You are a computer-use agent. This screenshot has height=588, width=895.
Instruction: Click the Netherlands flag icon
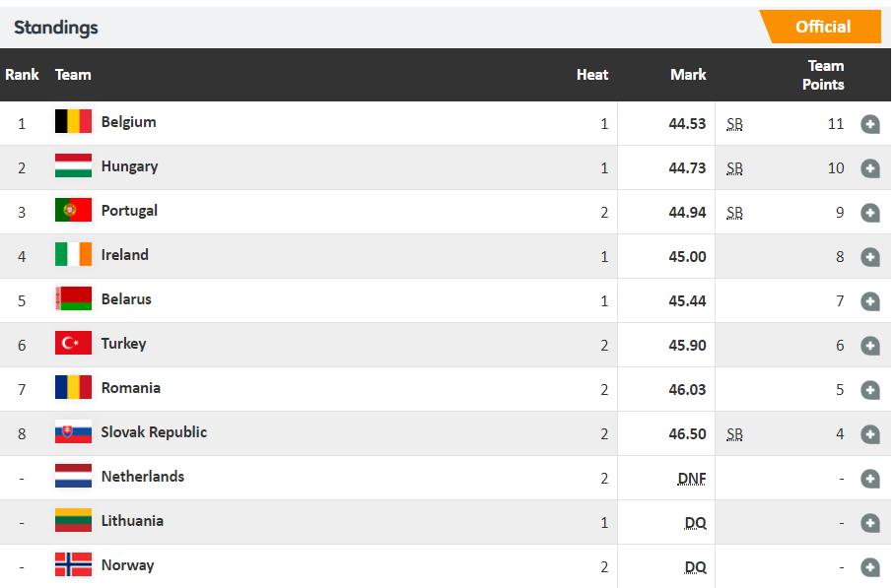pos(73,477)
